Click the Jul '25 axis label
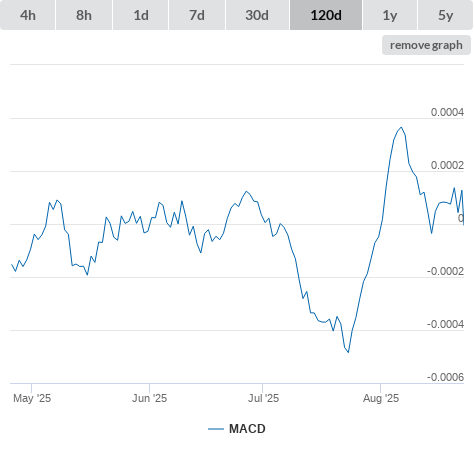This screenshot has height=455, width=474. pyautogui.click(x=263, y=398)
